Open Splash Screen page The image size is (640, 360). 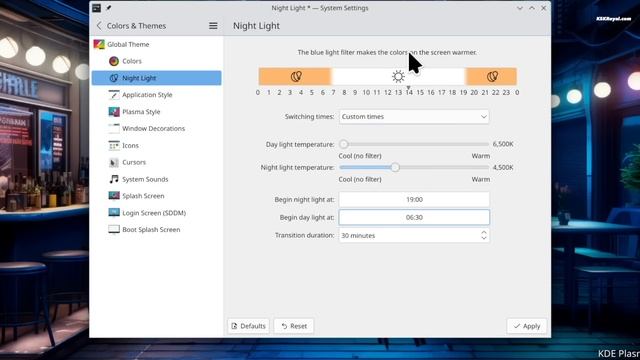point(157,196)
